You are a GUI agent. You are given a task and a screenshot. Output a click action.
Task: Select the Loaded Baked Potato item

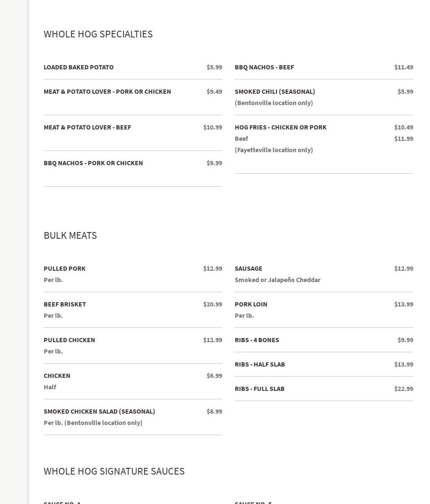click(x=79, y=67)
